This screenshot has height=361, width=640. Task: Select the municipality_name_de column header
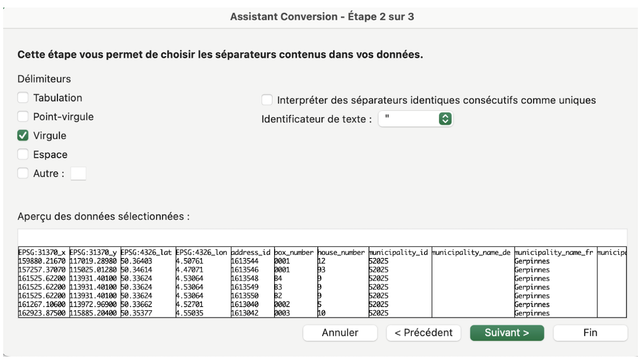pyautogui.click(x=471, y=252)
